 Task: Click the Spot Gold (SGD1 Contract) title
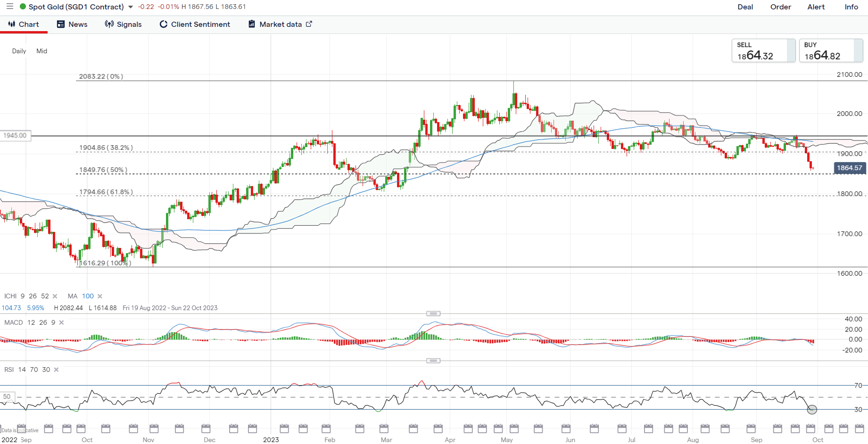point(76,7)
